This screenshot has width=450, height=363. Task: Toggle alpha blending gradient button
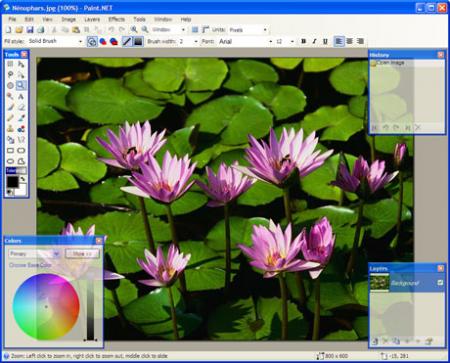[138, 41]
